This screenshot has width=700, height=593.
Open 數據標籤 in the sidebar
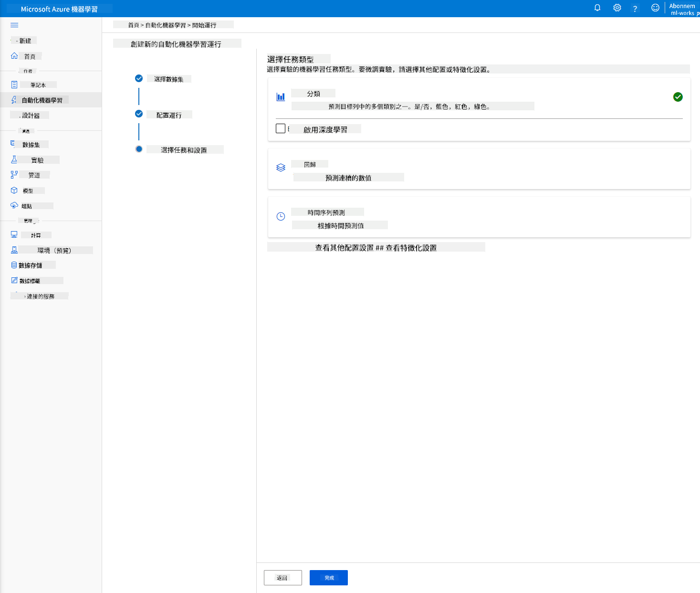(30, 281)
